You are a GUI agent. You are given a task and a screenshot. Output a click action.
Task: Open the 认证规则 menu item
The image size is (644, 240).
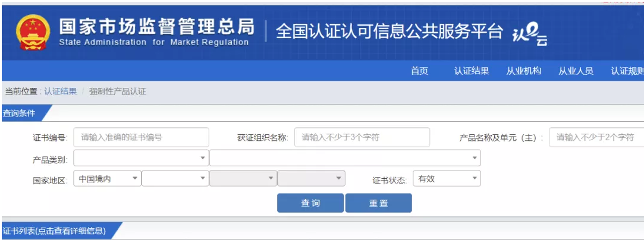pyautogui.click(x=627, y=71)
